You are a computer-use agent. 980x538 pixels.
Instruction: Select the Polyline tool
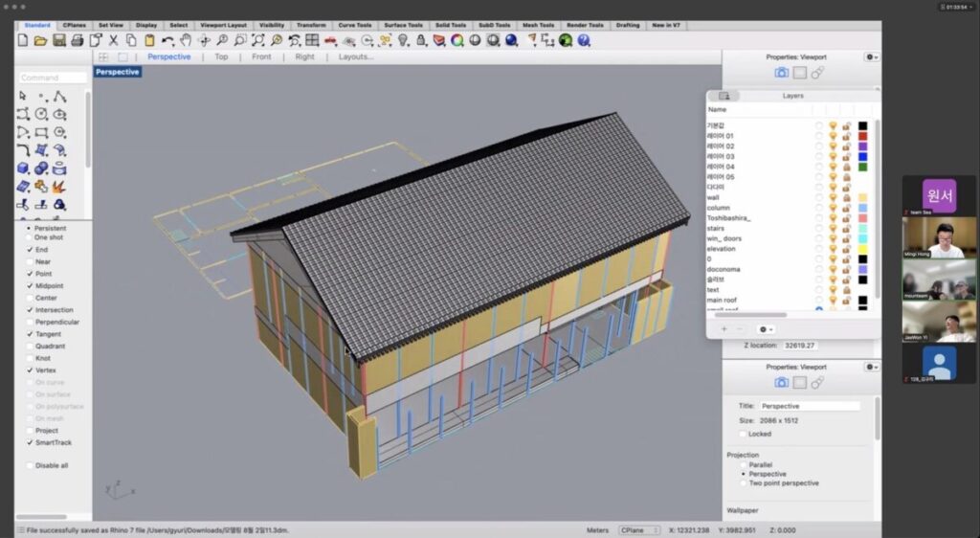point(59,96)
